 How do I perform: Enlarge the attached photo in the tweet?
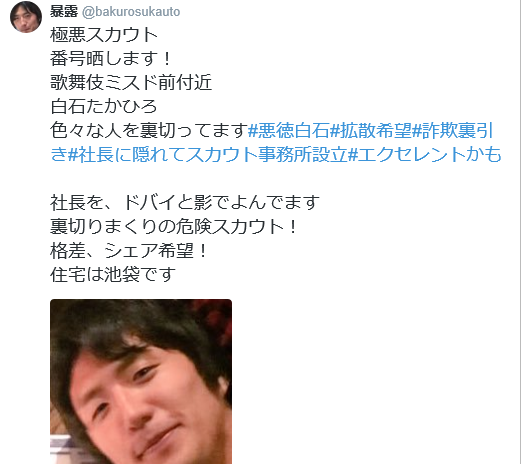point(141,381)
